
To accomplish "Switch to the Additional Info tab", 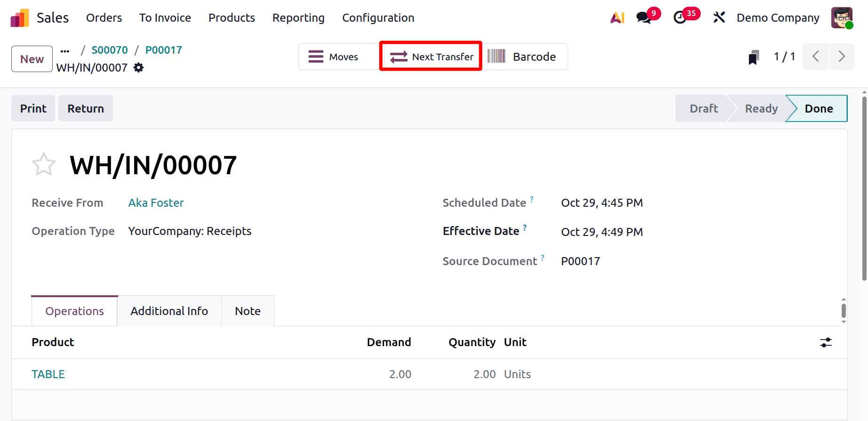I will coord(169,311).
